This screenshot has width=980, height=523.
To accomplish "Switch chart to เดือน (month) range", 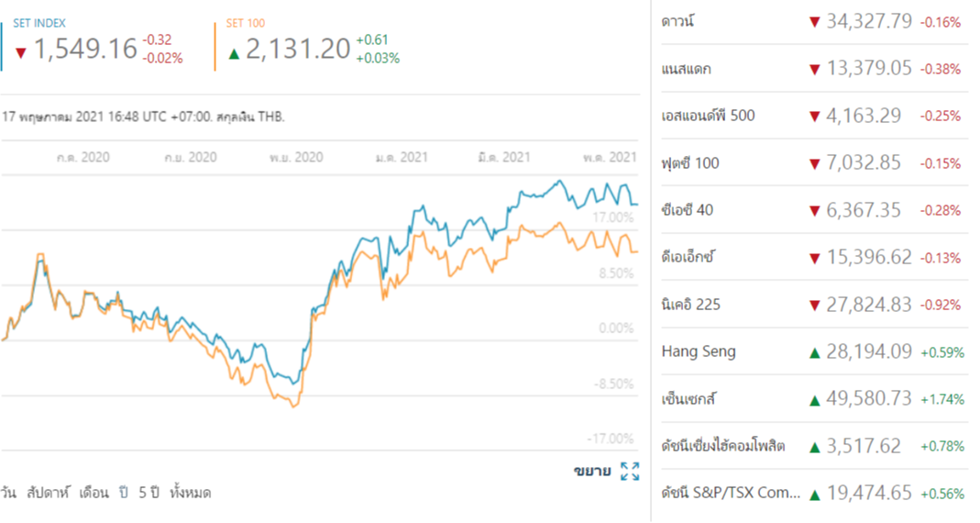I will pos(94,493).
